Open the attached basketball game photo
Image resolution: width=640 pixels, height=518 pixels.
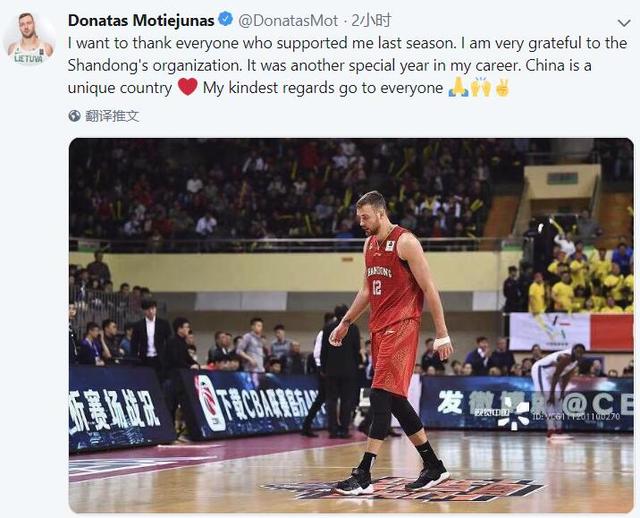pyautogui.click(x=351, y=325)
